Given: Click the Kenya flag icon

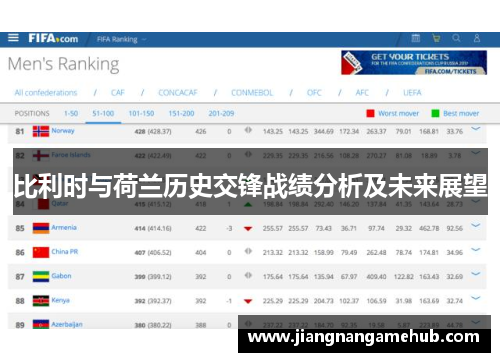Looking at the screenshot, I should 41,301.
